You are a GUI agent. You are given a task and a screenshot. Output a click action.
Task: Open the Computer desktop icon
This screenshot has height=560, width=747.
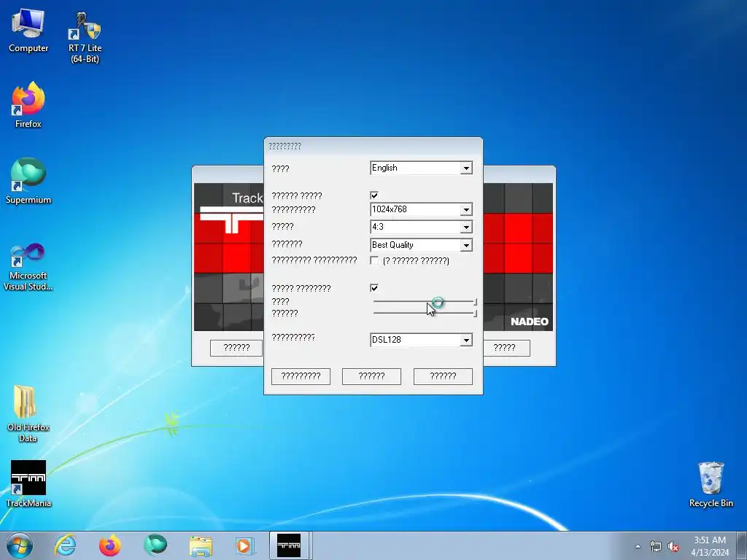pos(28,31)
